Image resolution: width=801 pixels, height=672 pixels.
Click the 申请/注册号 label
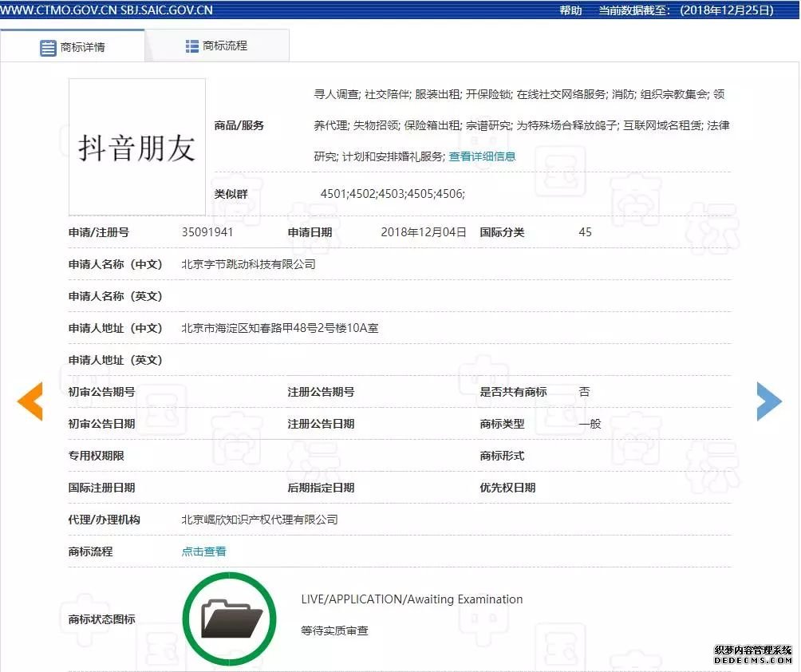pos(99,232)
